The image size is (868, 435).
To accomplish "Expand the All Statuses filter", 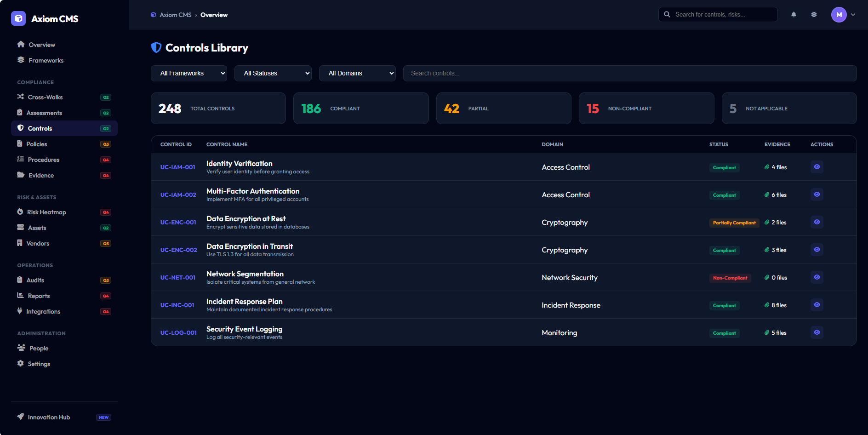I will click(x=273, y=73).
